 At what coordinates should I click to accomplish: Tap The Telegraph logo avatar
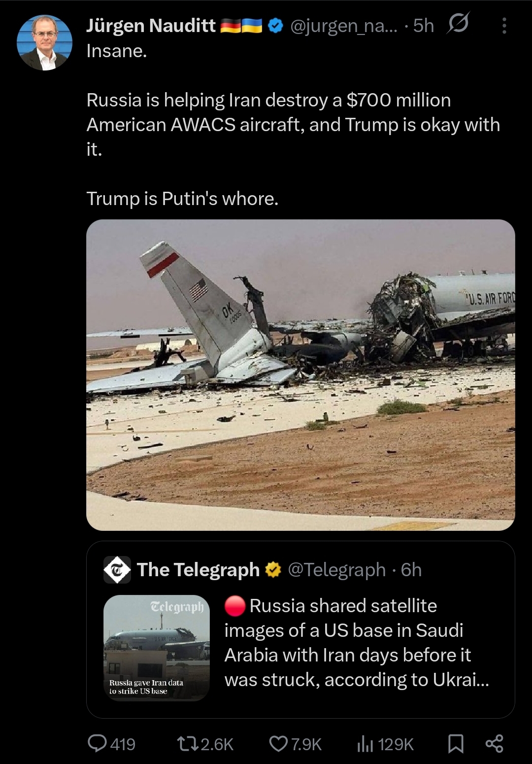[x=117, y=570]
